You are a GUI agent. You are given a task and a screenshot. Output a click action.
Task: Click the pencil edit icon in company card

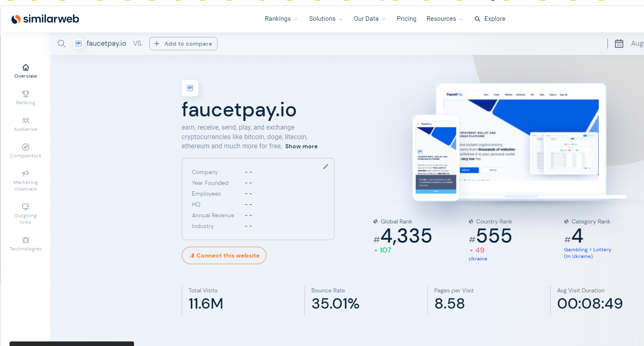pyautogui.click(x=326, y=167)
